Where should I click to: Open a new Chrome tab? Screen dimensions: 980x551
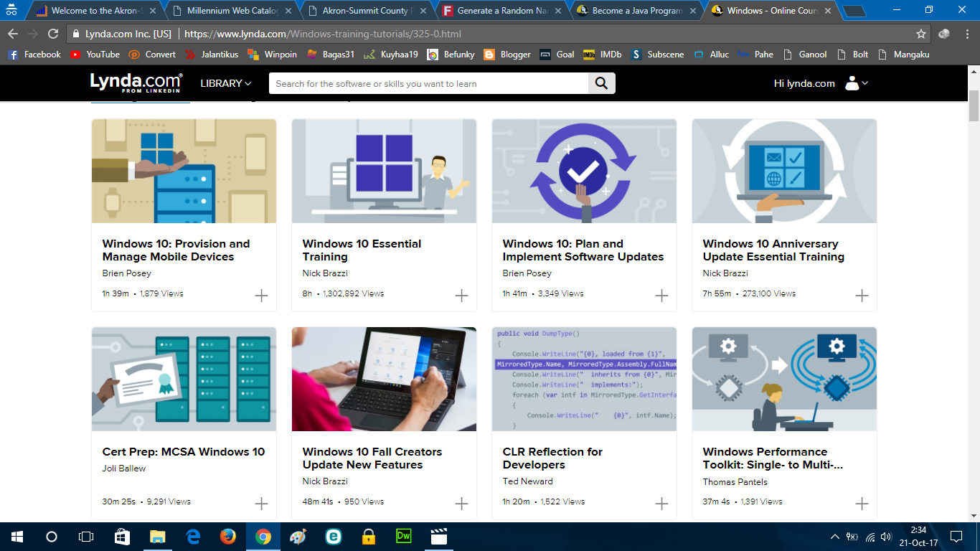click(854, 11)
